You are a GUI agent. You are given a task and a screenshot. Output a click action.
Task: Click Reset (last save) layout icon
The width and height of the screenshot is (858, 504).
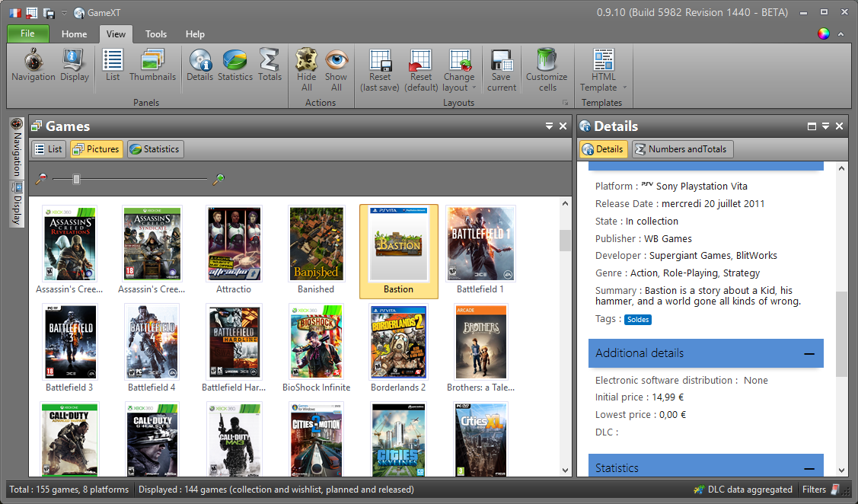(x=380, y=61)
